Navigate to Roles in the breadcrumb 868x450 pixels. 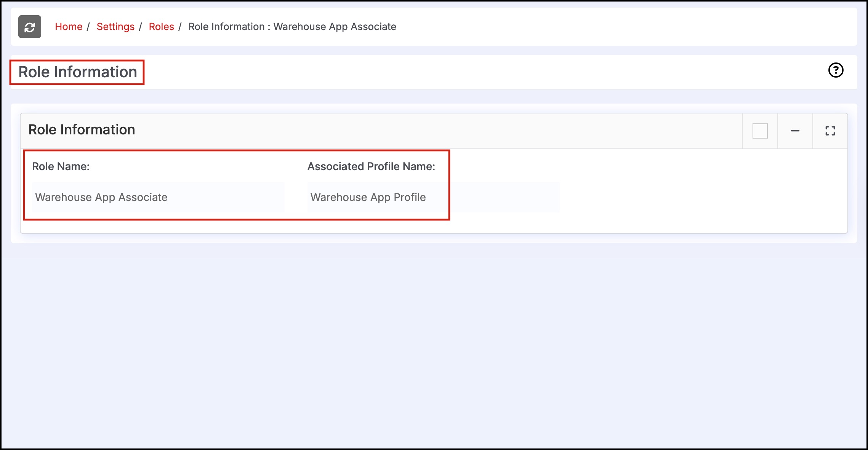tap(161, 27)
